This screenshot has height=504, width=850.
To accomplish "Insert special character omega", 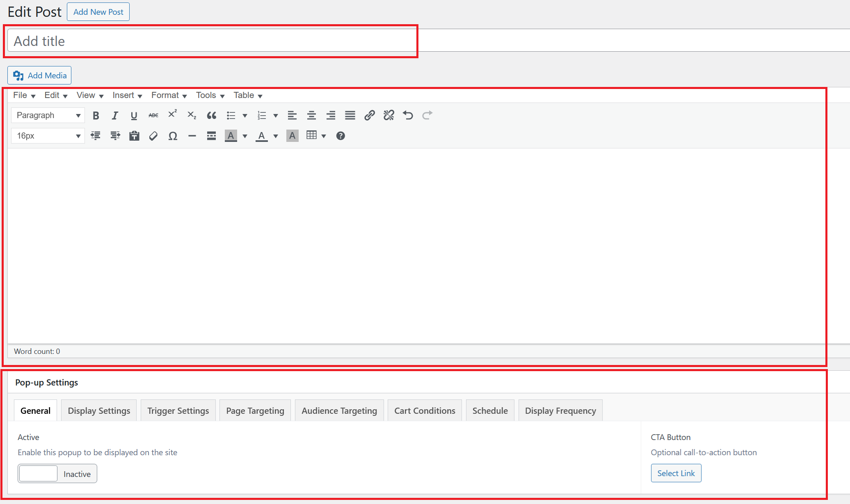I will pyautogui.click(x=173, y=136).
